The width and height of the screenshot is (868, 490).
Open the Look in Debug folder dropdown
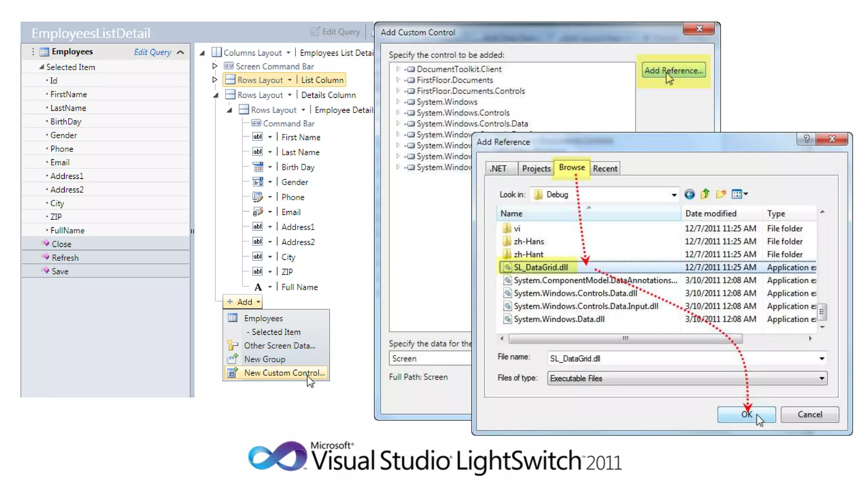pos(673,195)
